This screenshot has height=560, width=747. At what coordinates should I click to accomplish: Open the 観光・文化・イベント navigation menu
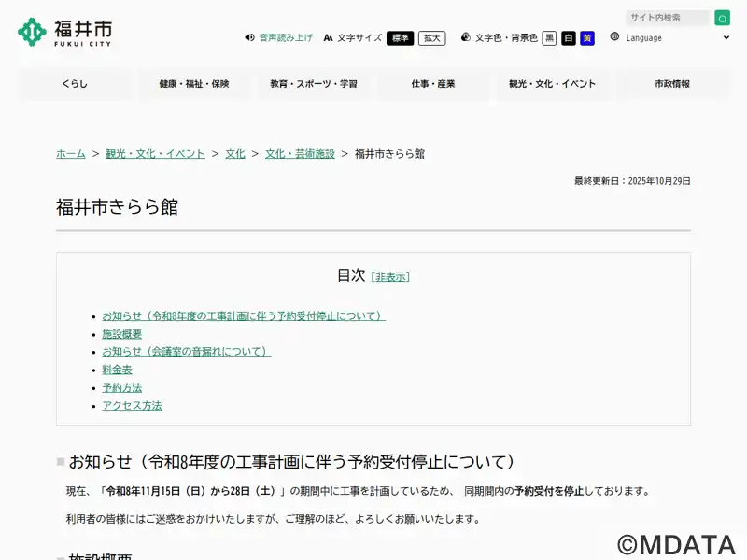pyautogui.click(x=552, y=84)
